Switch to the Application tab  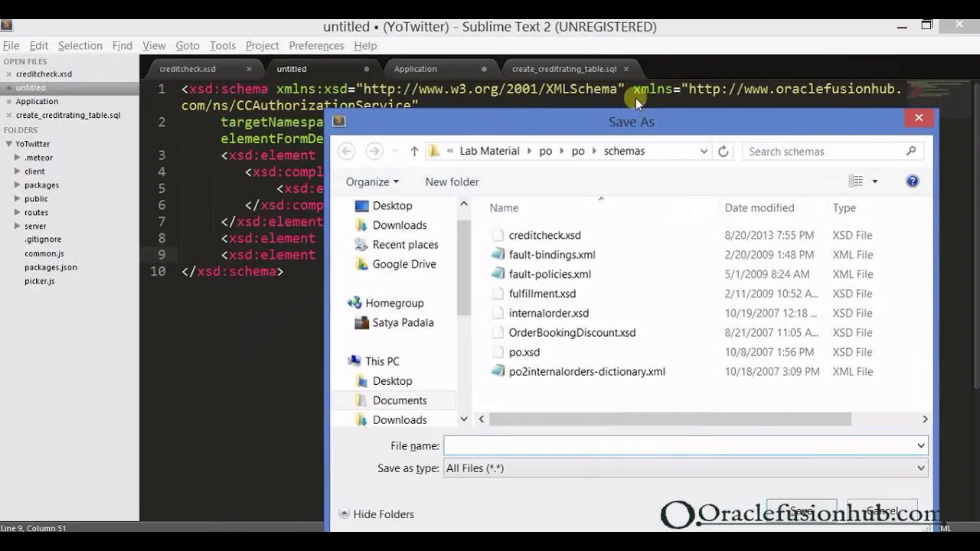(416, 69)
